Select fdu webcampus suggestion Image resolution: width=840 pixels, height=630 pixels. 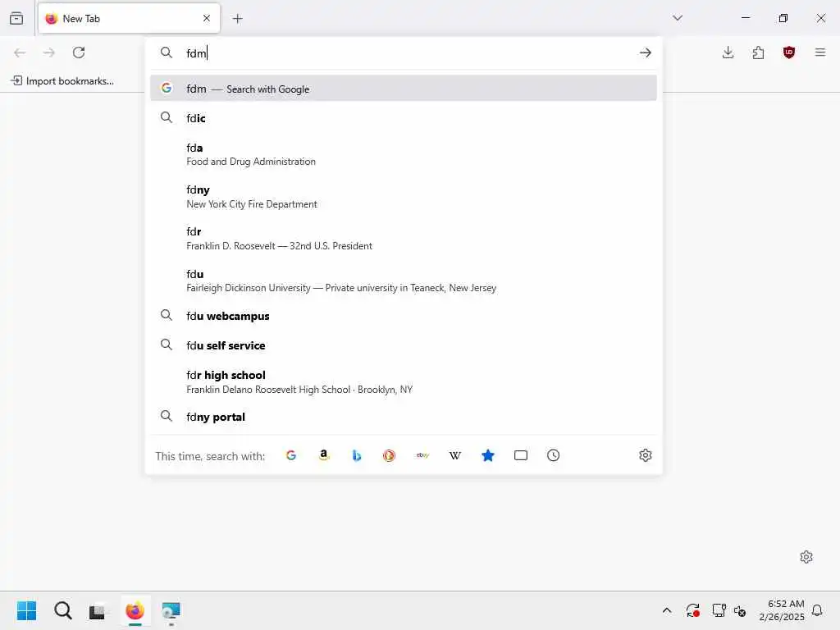tap(404, 316)
